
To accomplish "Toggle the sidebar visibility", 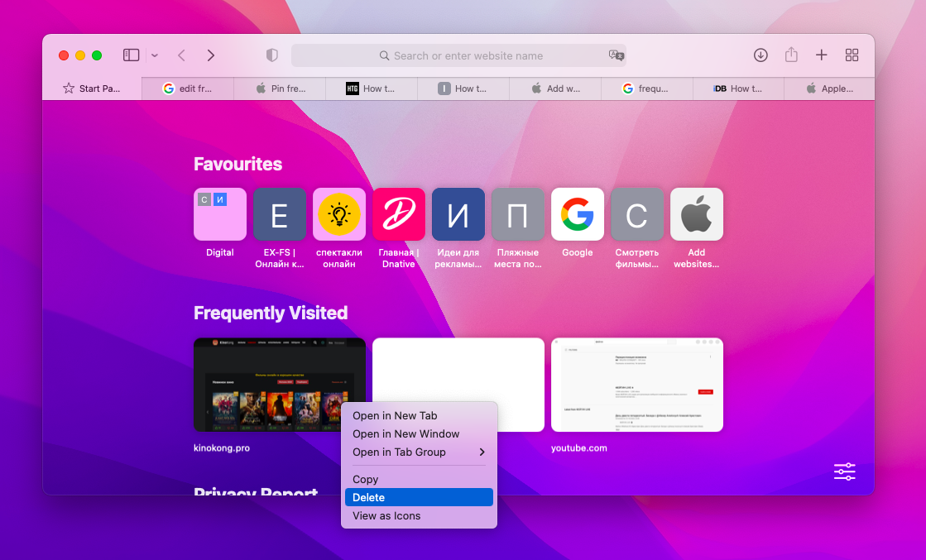I will pyautogui.click(x=131, y=55).
